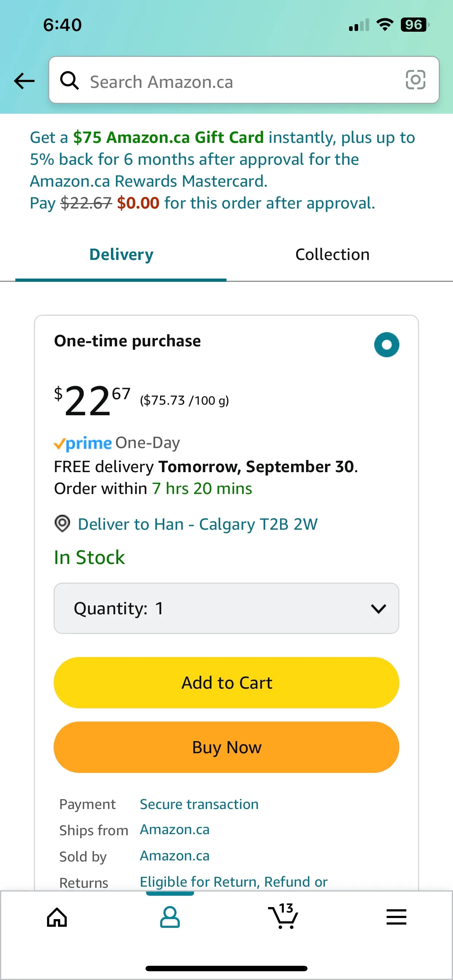
Task: Open the shopping cart icon
Action: tap(283, 917)
